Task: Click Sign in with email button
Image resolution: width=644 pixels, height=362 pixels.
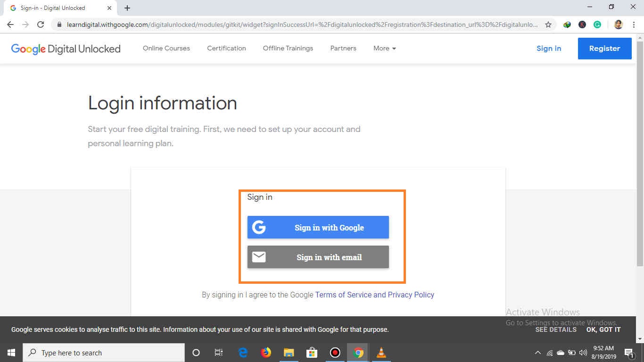Action: pyautogui.click(x=318, y=257)
